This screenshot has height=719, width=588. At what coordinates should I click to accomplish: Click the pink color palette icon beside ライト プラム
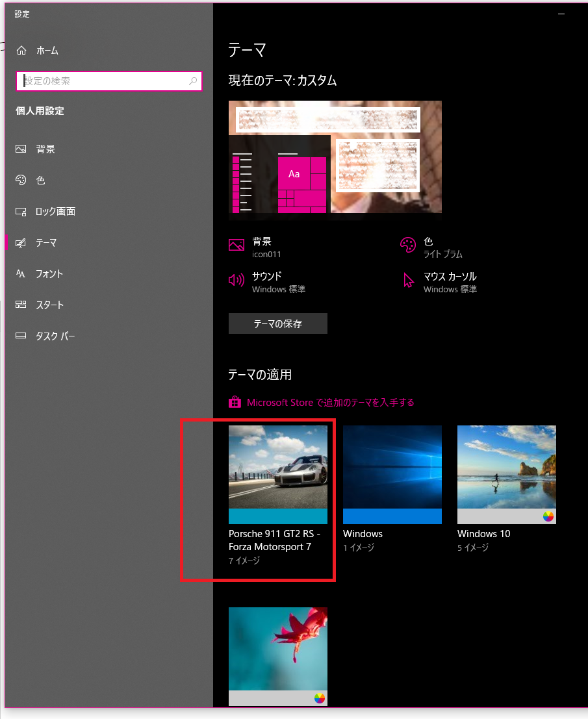pos(408,245)
